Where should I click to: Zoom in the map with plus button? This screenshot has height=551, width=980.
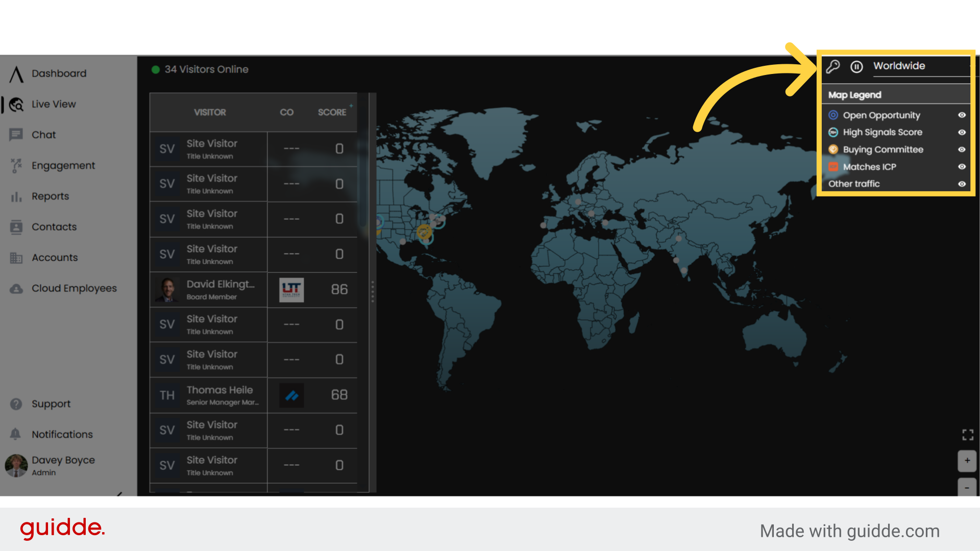[x=967, y=461]
